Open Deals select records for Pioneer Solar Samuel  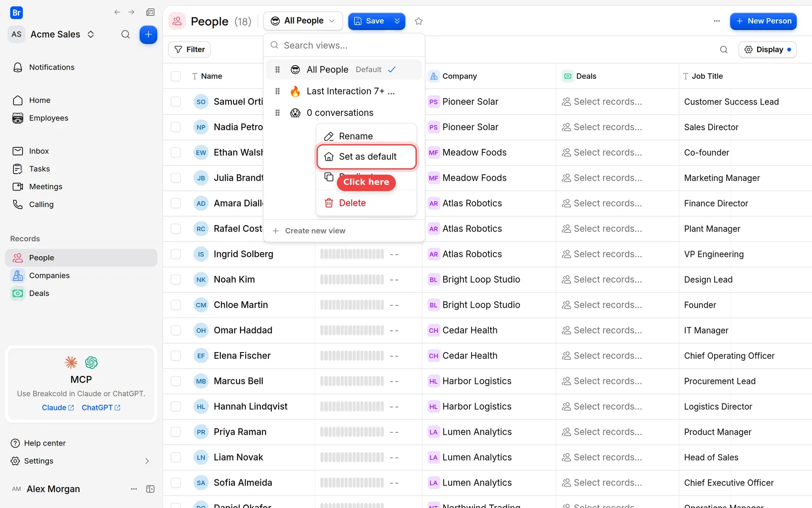click(602, 102)
